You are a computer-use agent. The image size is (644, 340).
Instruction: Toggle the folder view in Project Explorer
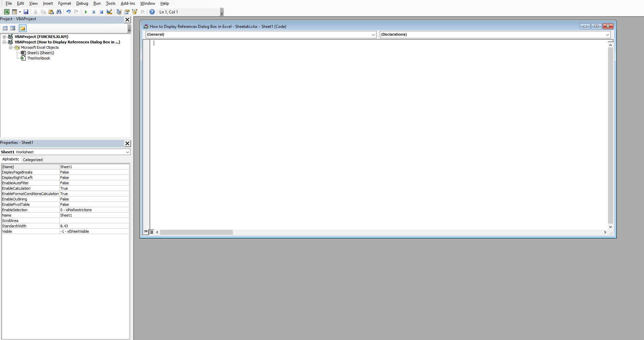coord(22,28)
